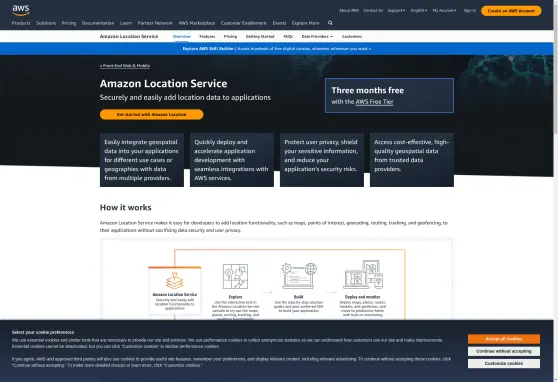Screen dimensions: 558x382
Task: Expand the Support dropdown
Action: (x=396, y=11)
